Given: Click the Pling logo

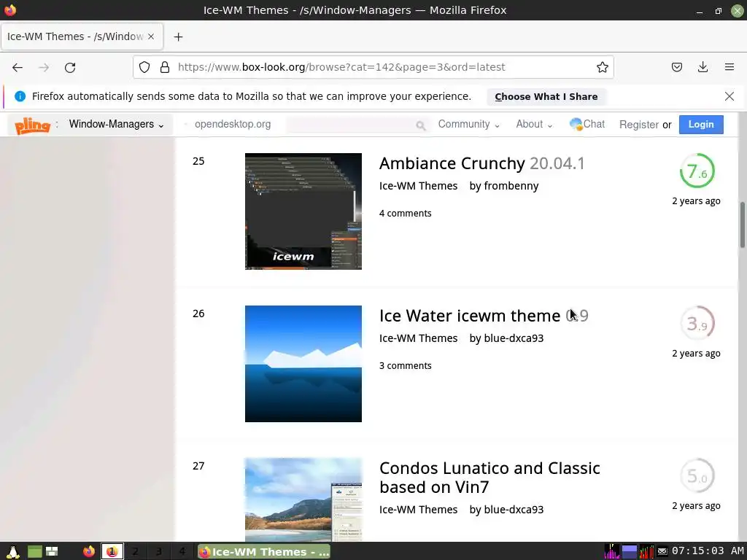Looking at the screenshot, I should [32, 125].
